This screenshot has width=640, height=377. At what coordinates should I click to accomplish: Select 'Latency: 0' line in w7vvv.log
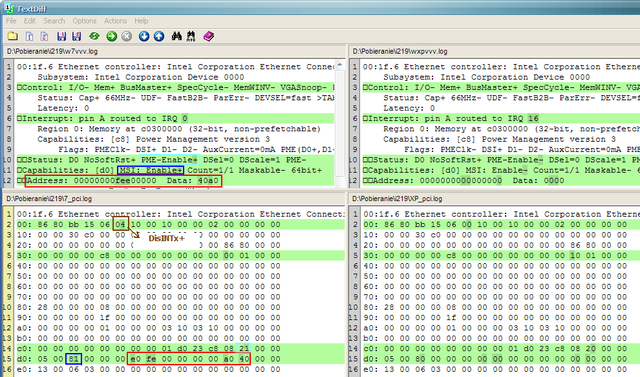click(x=63, y=108)
